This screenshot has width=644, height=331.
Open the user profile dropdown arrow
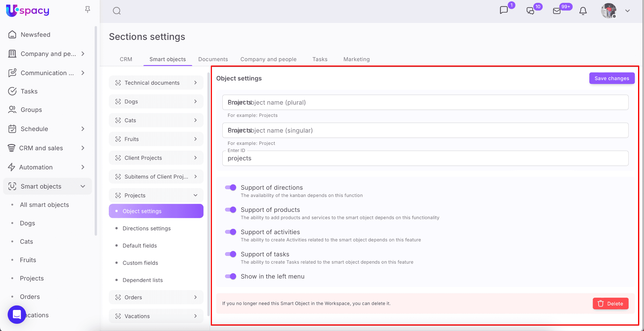tap(627, 11)
